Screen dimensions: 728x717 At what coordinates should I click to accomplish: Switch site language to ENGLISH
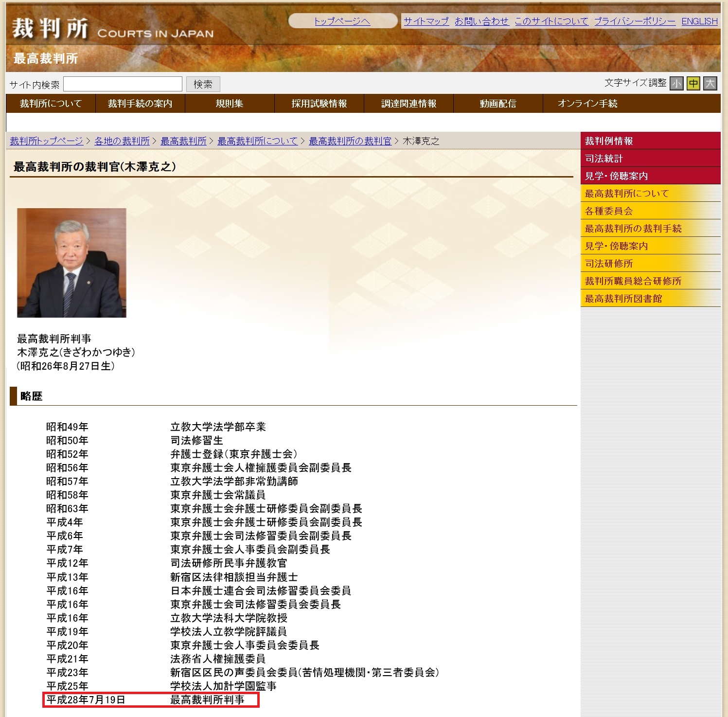click(699, 21)
